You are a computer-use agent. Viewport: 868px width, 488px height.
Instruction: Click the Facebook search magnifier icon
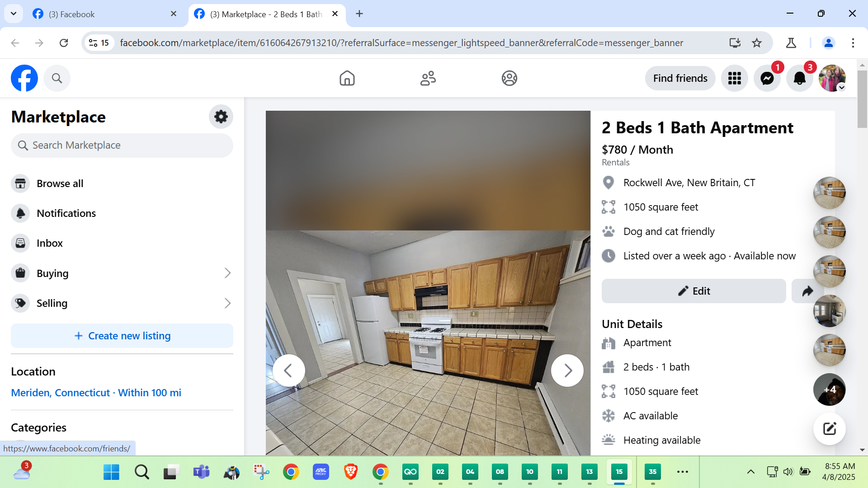[57, 78]
